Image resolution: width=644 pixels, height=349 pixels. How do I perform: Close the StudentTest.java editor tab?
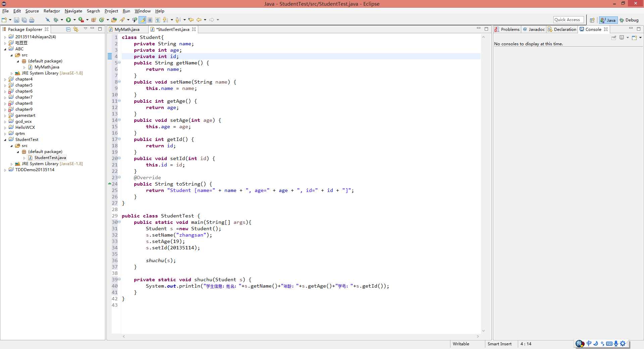[x=194, y=30]
